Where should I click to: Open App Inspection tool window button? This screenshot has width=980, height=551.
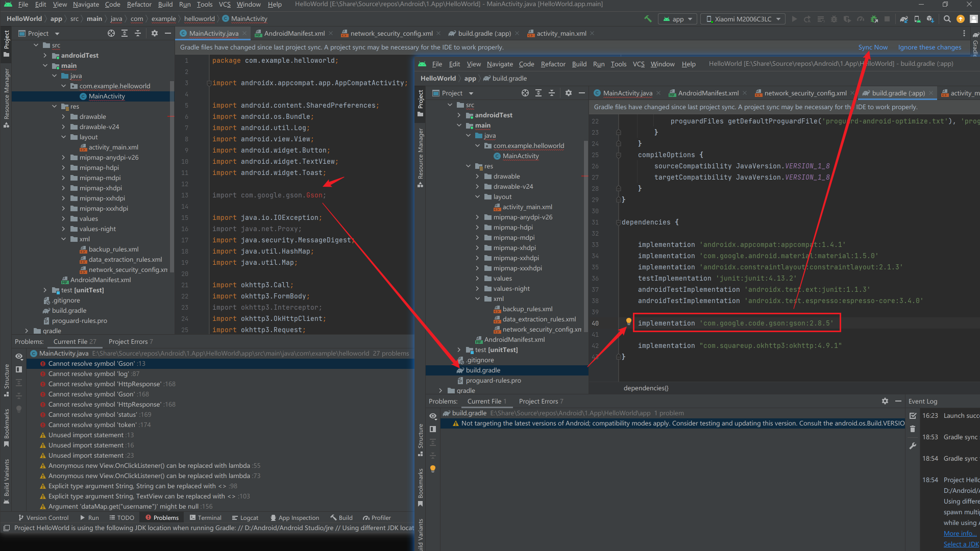(x=295, y=517)
